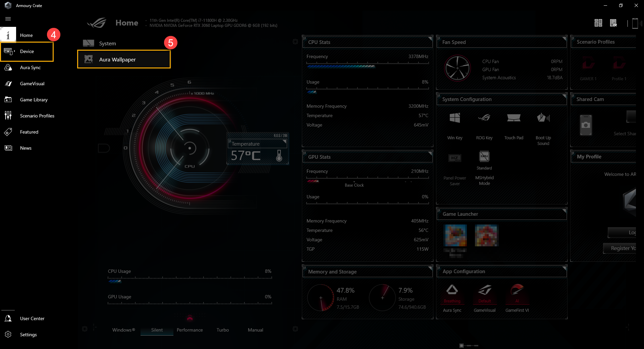
Task: Toggle Boot Up Sound
Action: (x=543, y=118)
